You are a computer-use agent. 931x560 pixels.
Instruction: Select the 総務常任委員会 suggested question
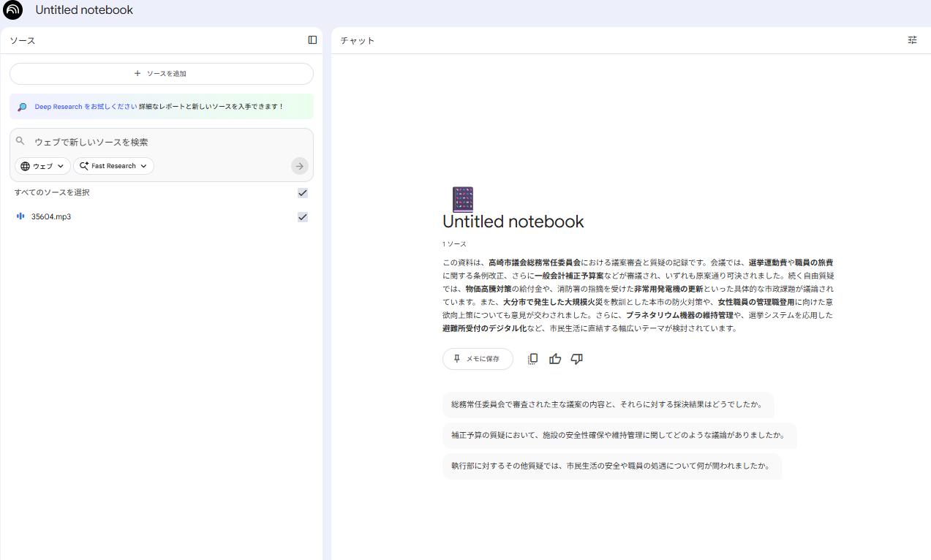pos(607,404)
